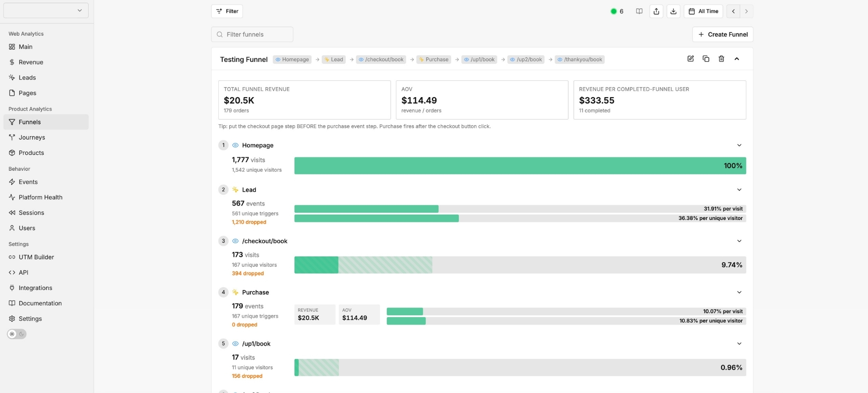Click the Testing Funnel title
Screen dimensions: 868x393
(x=244, y=60)
